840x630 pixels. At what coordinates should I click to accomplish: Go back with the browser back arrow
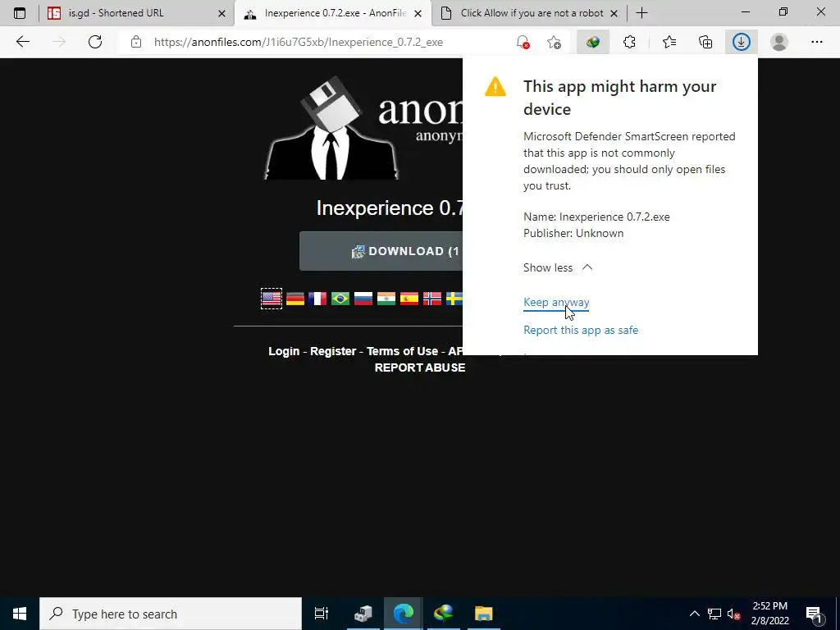click(22, 42)
